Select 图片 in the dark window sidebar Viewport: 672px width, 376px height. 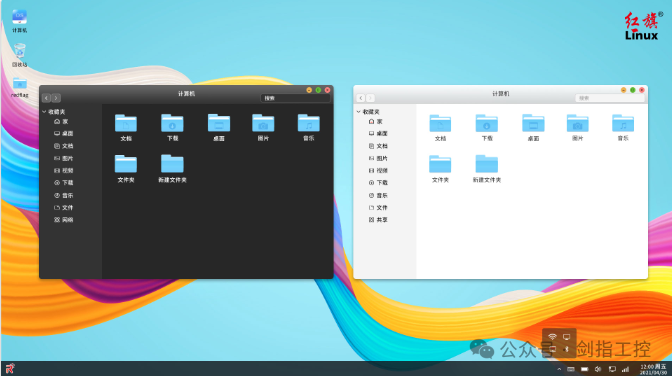click(x=63, y=158)
